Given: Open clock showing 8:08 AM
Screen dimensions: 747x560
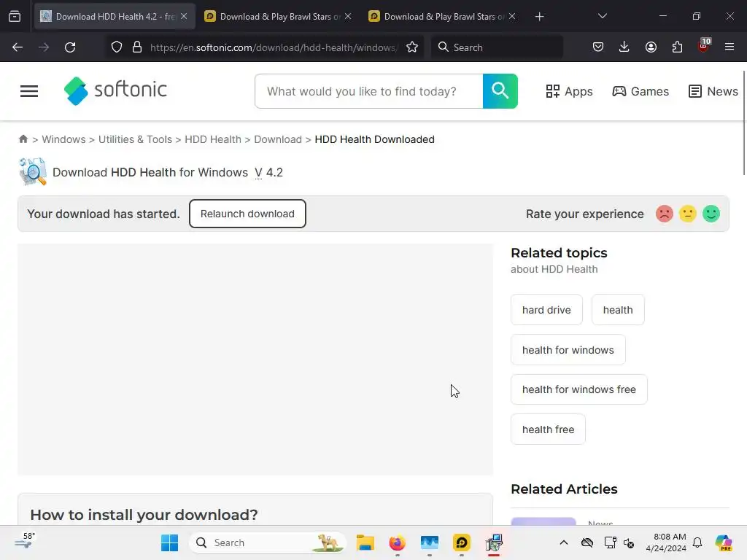Looking at the screenshot, I should tap(666, 542).
